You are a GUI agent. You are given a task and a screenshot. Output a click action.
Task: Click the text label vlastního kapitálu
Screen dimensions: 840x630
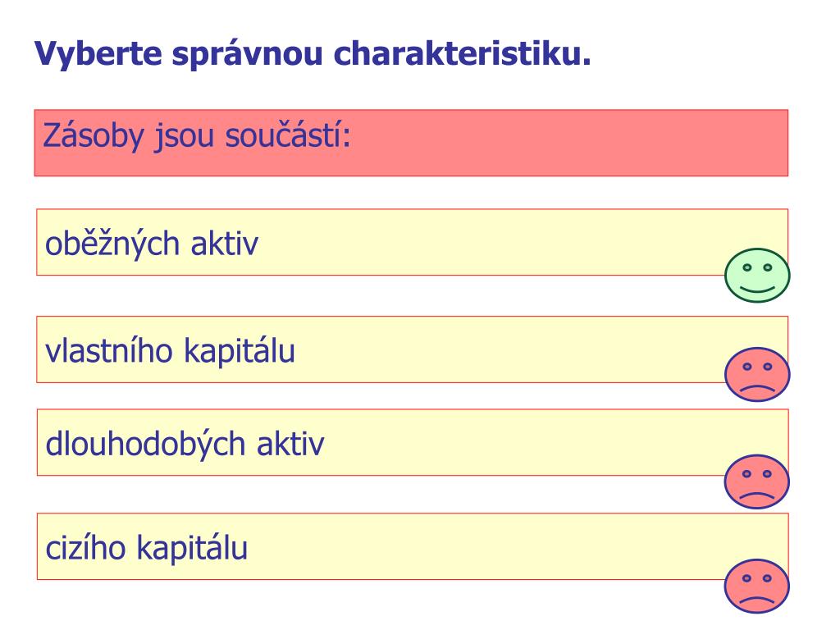coord(170,351)
